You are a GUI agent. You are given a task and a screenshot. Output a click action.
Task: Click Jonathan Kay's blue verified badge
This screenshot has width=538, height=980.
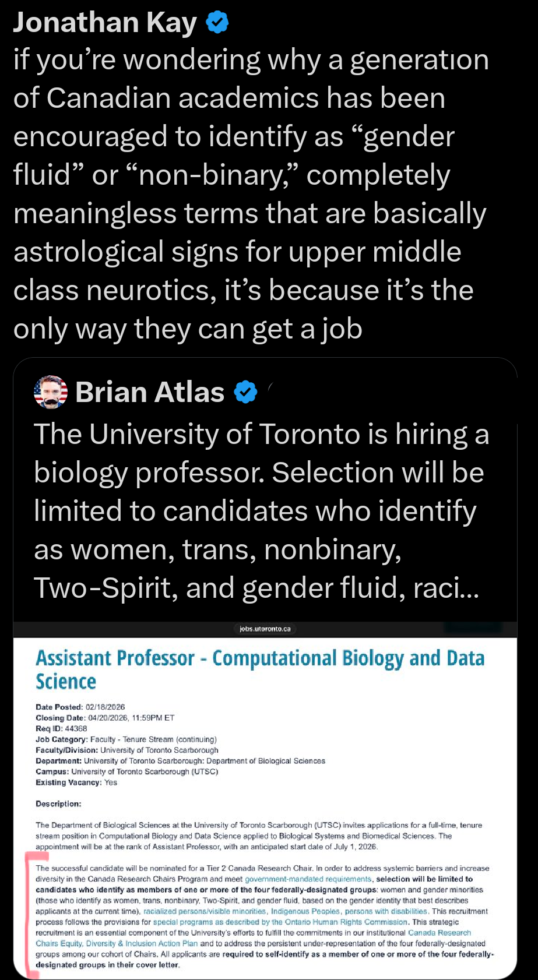tap(217, 22)
